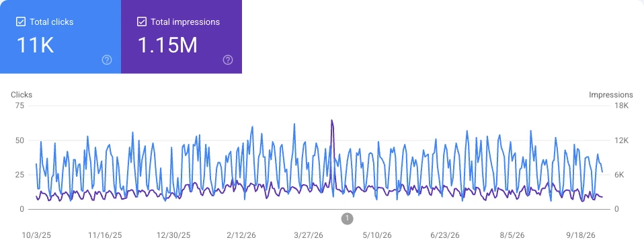Click the 12/30/25 date label

(173, 236)
